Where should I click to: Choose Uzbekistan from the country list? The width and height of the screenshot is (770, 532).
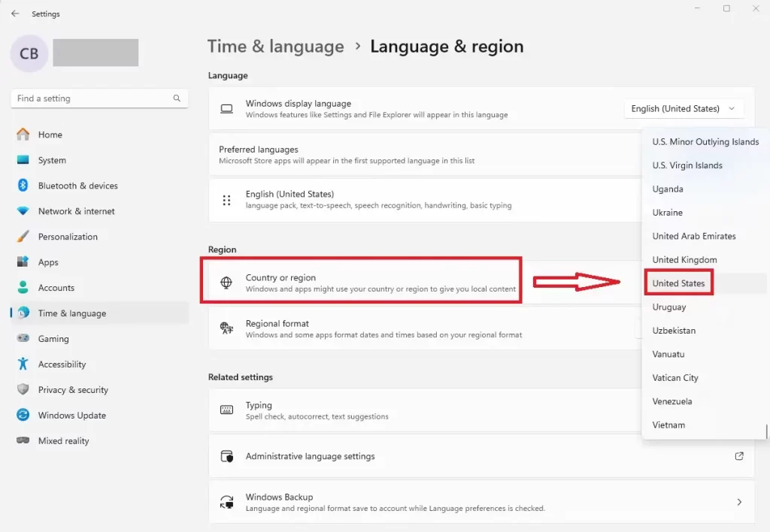click(674, 331)
